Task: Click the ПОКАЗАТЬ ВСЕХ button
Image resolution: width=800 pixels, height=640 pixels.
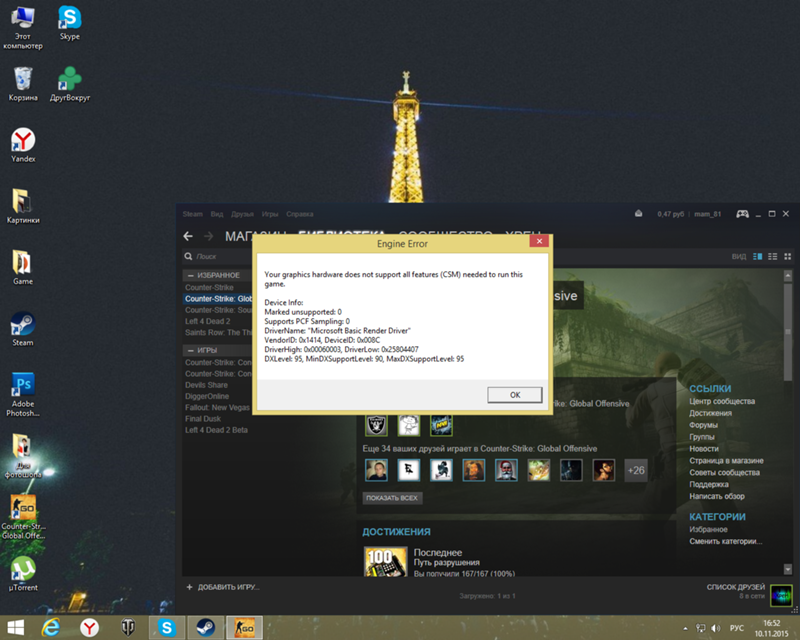Action: 392,498
